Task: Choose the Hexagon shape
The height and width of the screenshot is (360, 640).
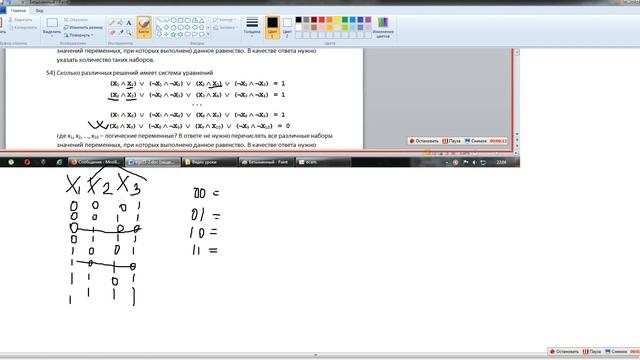Action: [180, 27]
